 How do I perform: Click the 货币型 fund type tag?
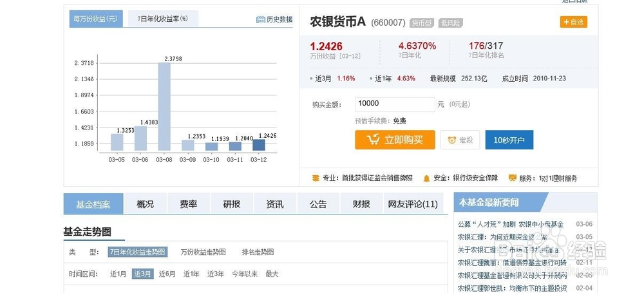422,23
